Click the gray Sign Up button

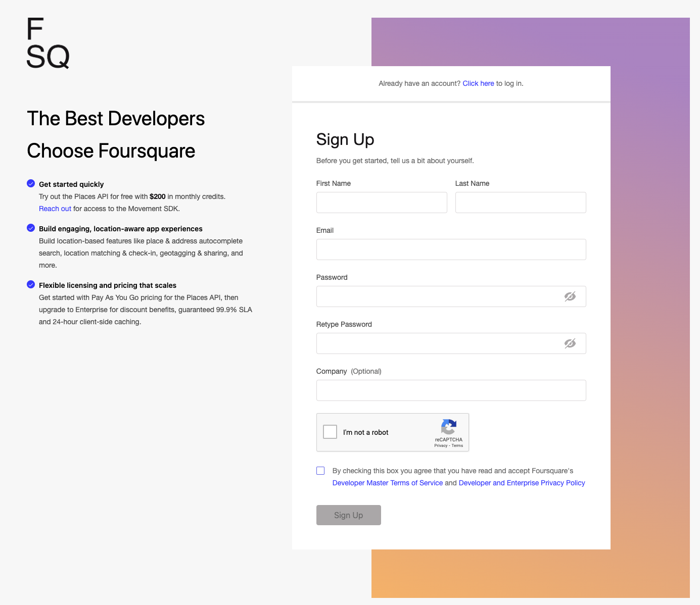click(349, 515)
